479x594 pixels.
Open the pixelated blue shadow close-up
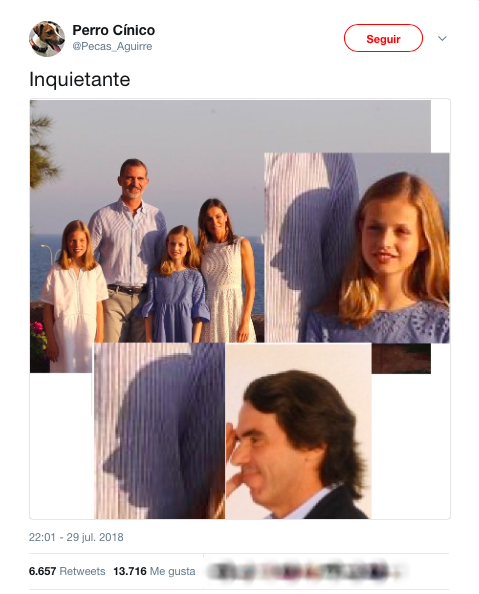160,431
